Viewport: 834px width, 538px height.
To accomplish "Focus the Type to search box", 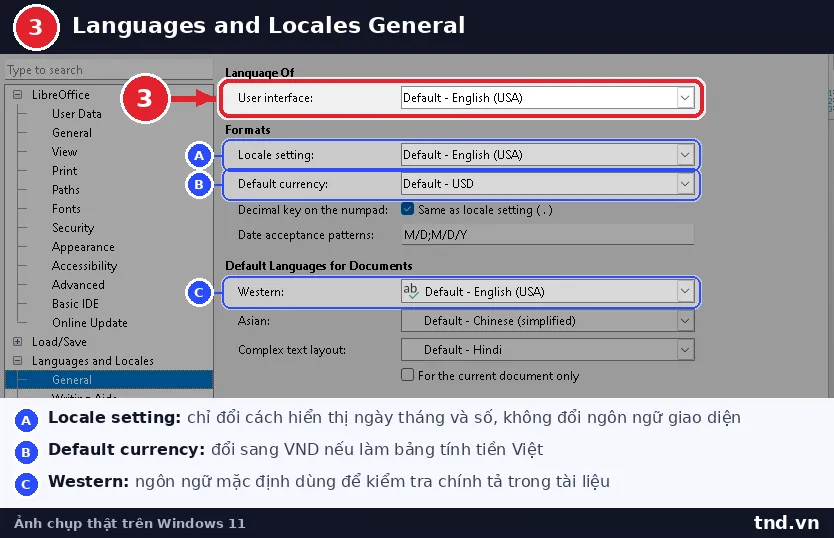I will [109, 70].
